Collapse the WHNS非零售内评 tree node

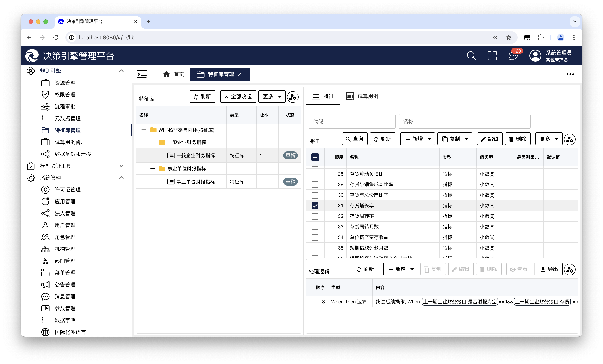144,130
